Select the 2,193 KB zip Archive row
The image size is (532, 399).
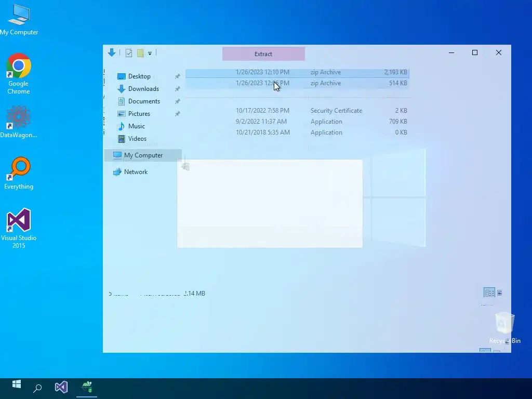(x=297, y=72)
